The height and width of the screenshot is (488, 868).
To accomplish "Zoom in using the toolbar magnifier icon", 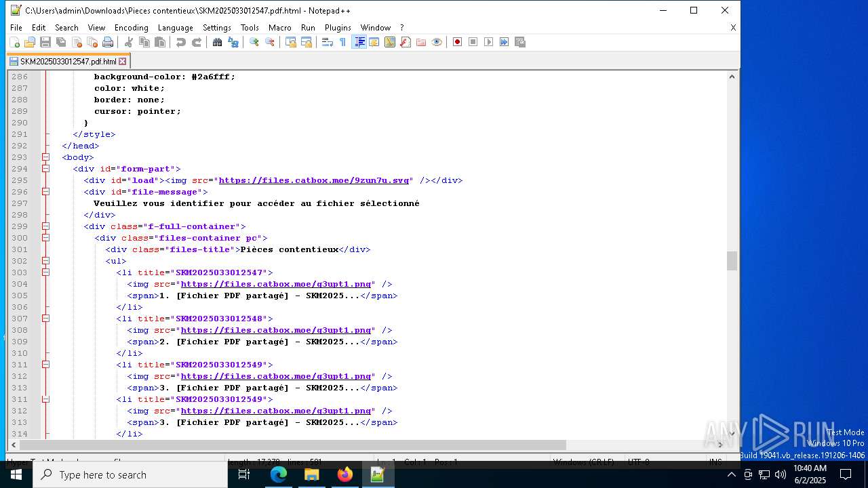I will click(254, 42).
